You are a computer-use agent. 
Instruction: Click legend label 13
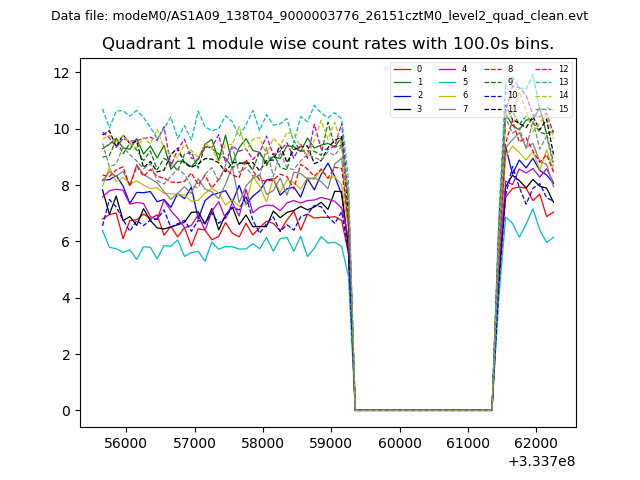pyautogui.click(x=563, y=82)
